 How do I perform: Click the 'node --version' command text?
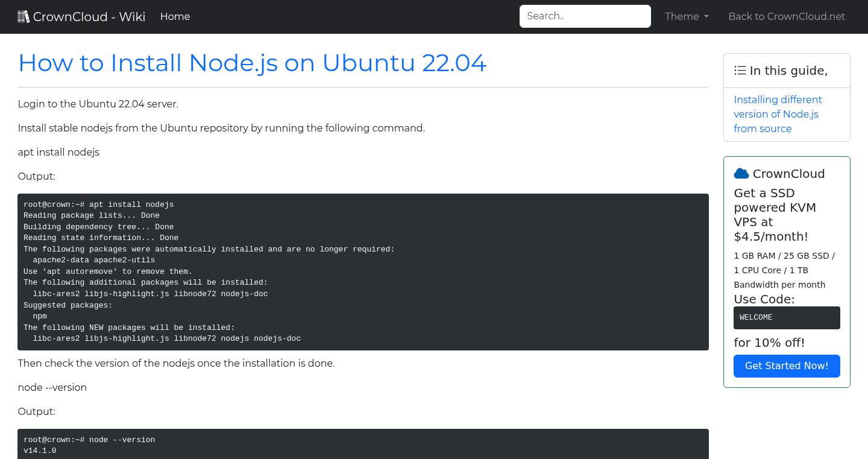52,387
